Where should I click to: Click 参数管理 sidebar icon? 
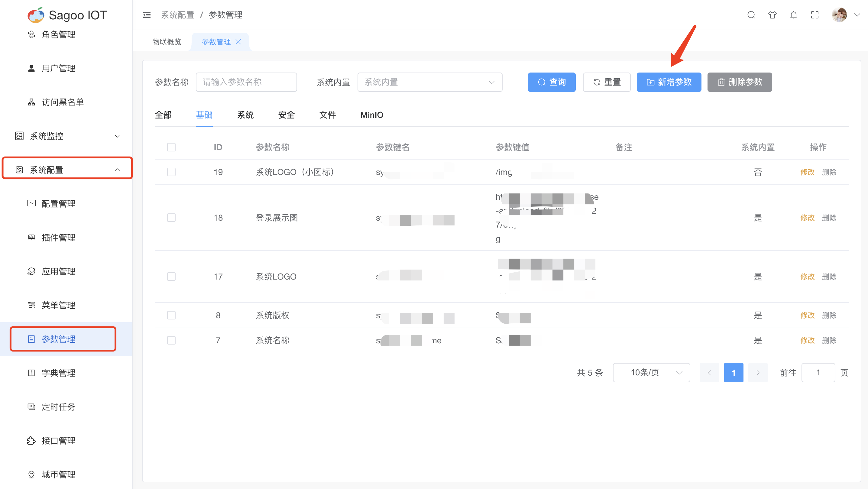click(31, 339)
